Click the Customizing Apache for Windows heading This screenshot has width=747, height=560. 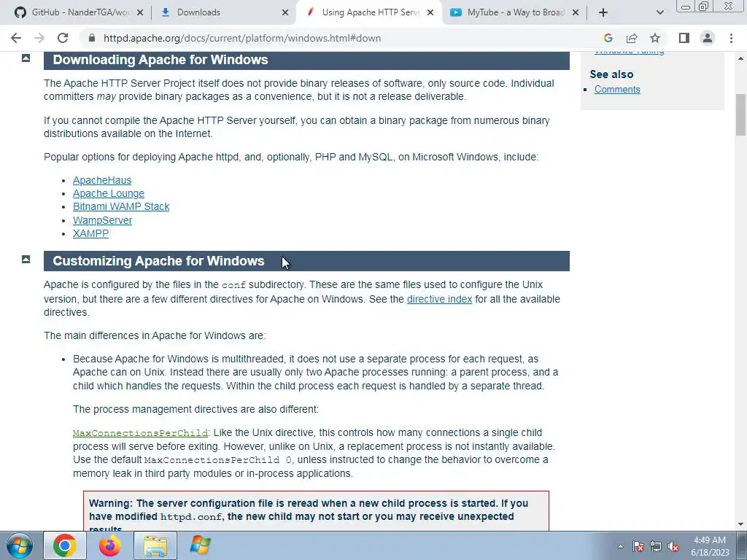point(158,261)
